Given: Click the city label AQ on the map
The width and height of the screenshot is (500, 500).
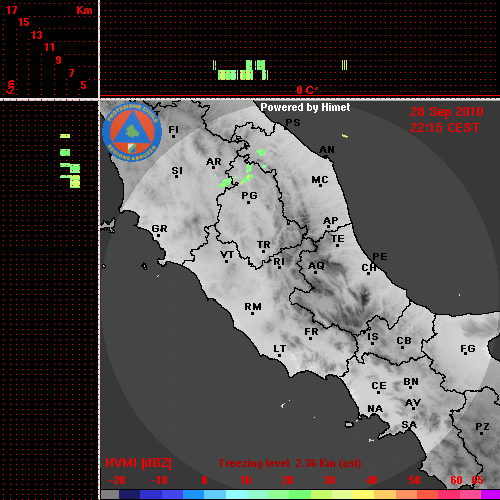Looking at the screenshot, I should point(316,265).
